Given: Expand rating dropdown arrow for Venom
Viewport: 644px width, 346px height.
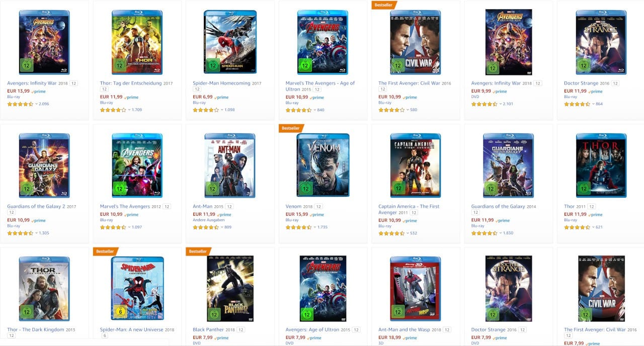Looking at the screenshot, I should (315, 227).
